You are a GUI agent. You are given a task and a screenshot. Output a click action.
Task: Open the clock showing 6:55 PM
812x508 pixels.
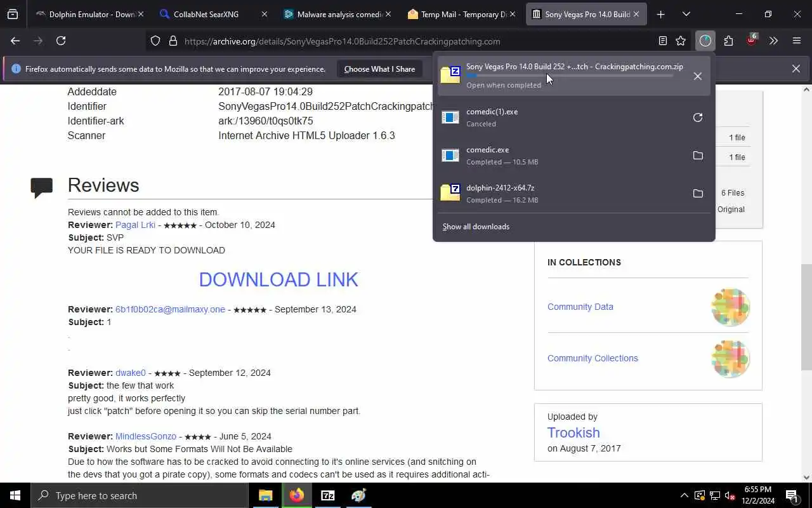(758, 495)
